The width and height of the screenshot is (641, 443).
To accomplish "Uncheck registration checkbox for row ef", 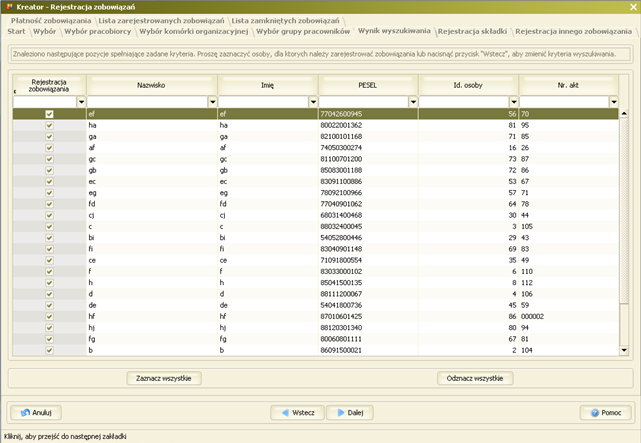I will coord(49,114).
